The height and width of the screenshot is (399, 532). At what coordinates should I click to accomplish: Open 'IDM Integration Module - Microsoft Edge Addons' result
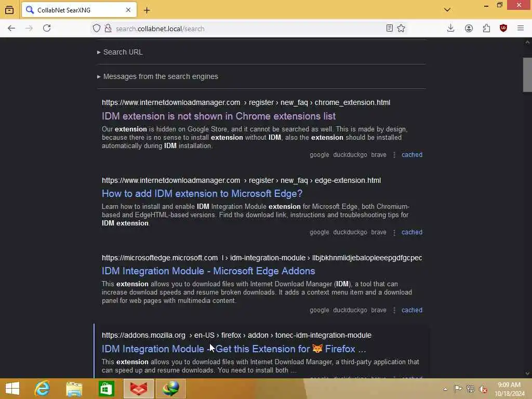pyautogui.click(x=208, y=271)
